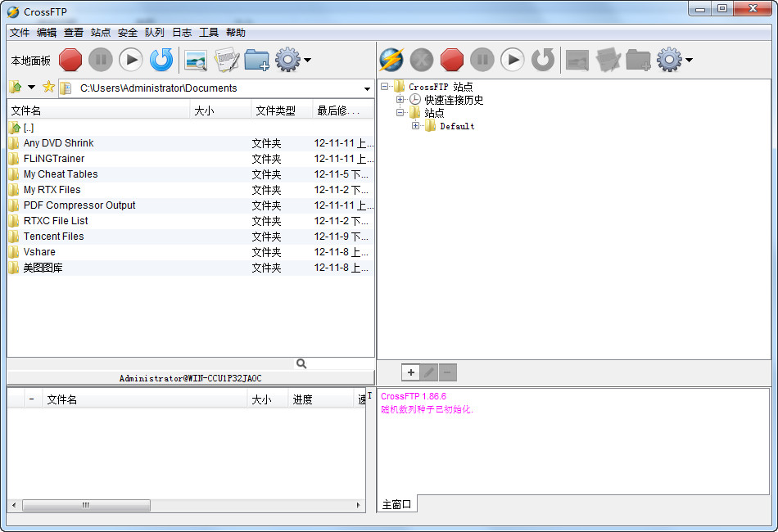Click the gray refresh icon in remote toolbar
The height and width of the screenshot is (532, 778).
[543, 60]
